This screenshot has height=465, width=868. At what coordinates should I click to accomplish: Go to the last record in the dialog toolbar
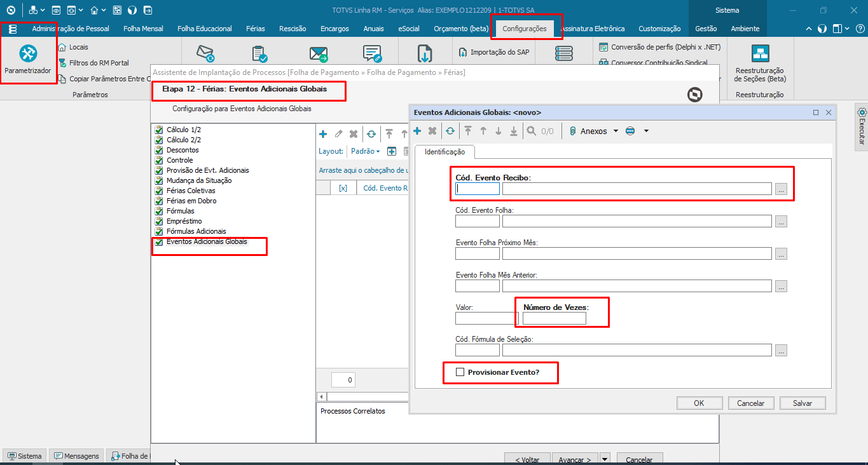514,131
